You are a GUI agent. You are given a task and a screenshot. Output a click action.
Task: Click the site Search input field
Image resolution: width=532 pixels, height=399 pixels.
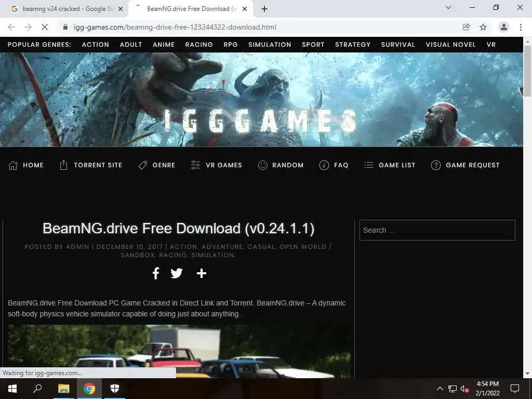coord(437,230)
